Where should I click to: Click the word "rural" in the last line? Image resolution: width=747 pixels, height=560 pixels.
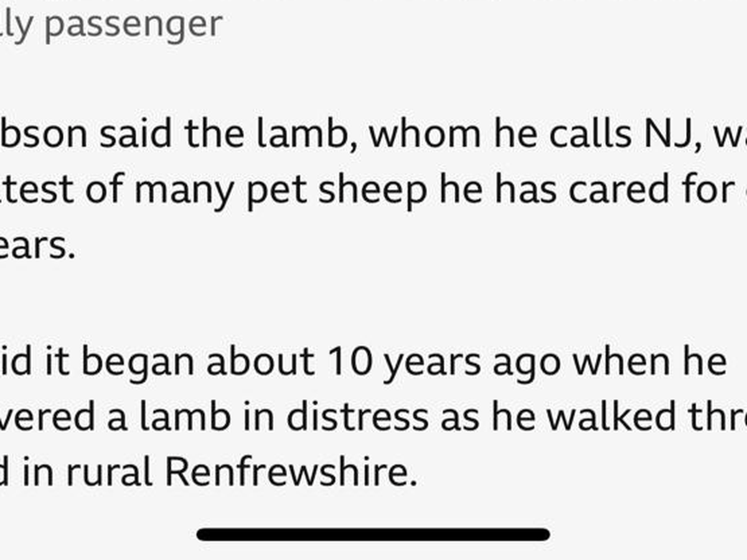tap(110, 473)
